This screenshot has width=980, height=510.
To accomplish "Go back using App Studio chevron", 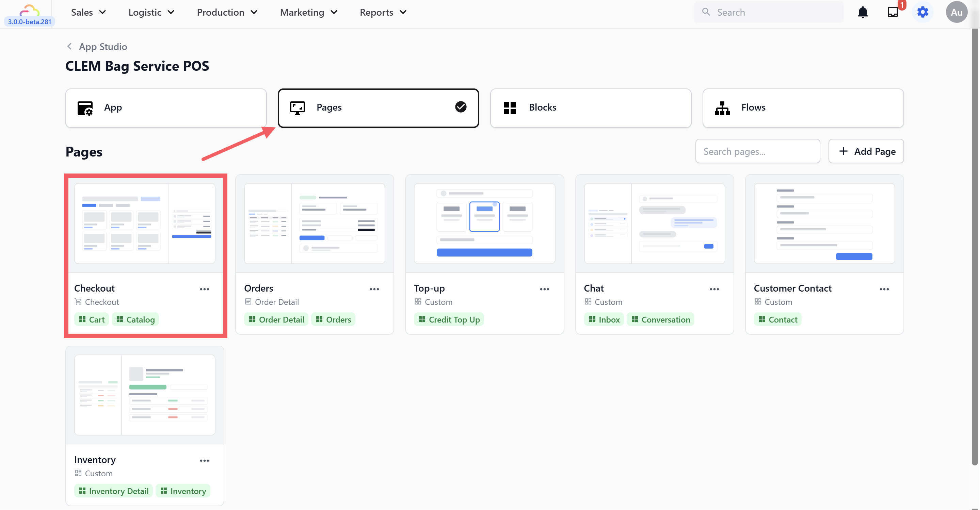I will 69,46.
